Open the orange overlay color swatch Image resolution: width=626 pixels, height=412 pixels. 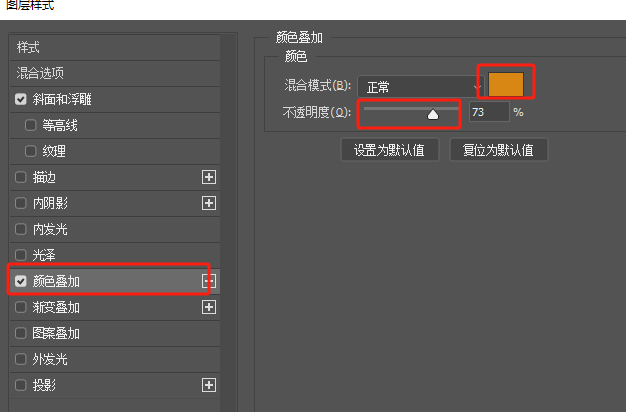click(506, 84)
